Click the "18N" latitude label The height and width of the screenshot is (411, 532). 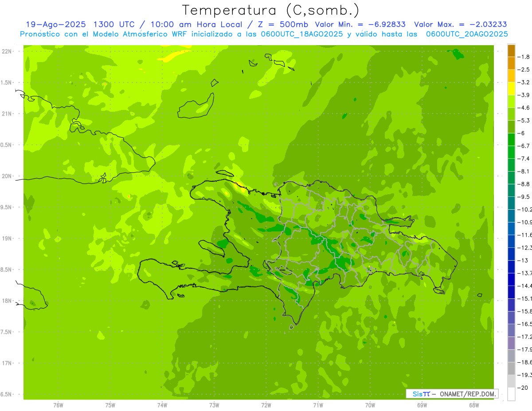click(x=7, y=301)
